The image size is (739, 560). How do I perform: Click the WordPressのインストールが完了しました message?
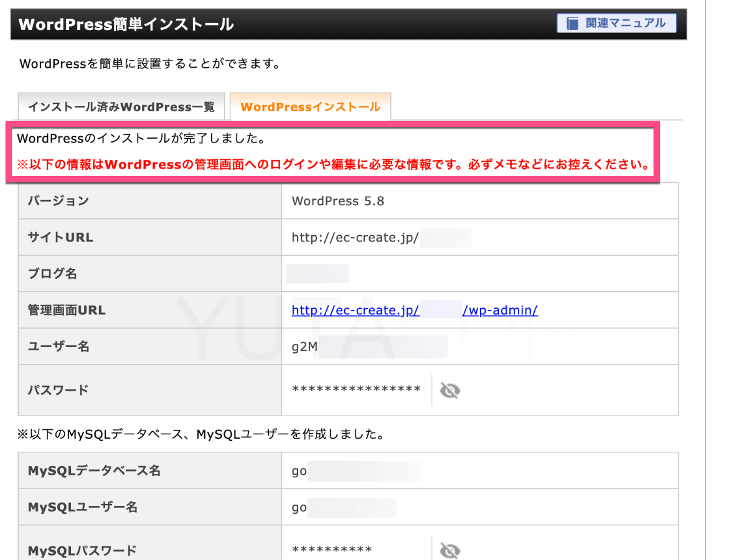pyautogui.click(x=141, y=139)
